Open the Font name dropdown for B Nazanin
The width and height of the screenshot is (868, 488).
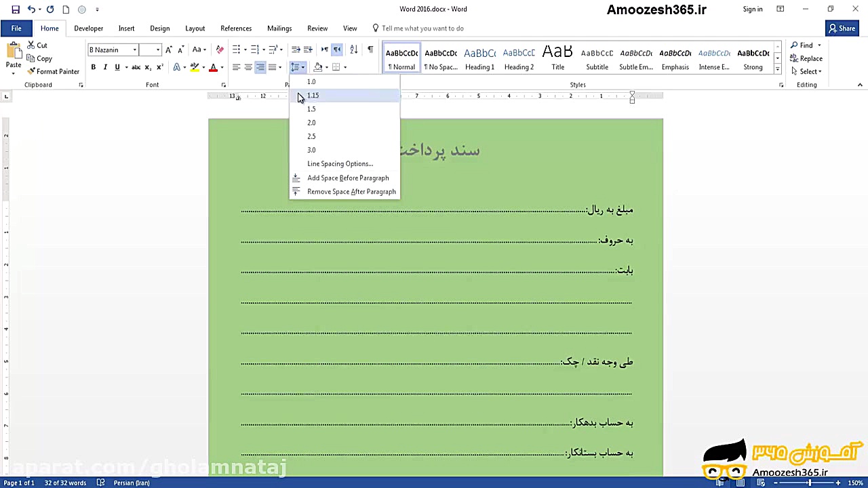(x=134, y=49)
